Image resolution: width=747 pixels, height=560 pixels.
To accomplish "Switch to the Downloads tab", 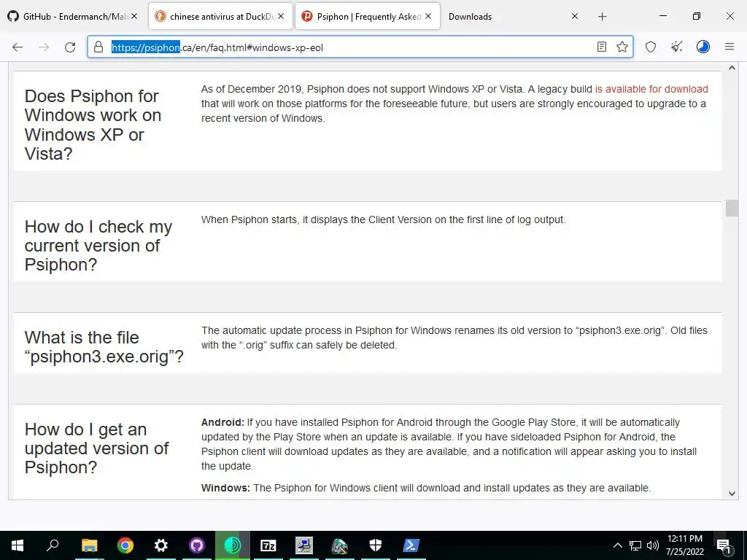I will (x=514, y=16).
